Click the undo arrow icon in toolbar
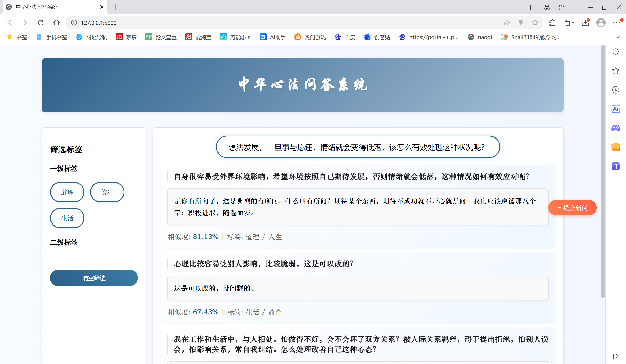Viewport: 626px width, 364px height. (567, 23)
